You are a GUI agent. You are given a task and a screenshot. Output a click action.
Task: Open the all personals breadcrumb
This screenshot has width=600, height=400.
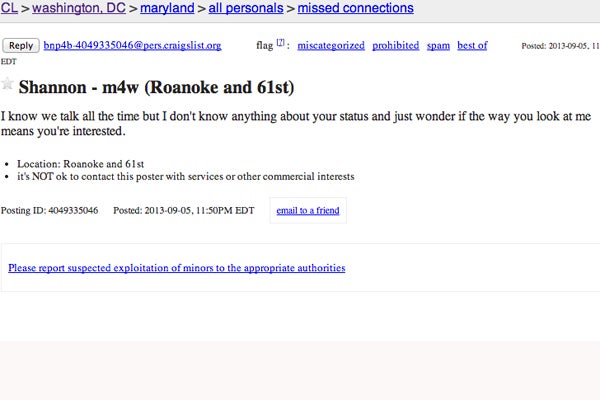245,8
